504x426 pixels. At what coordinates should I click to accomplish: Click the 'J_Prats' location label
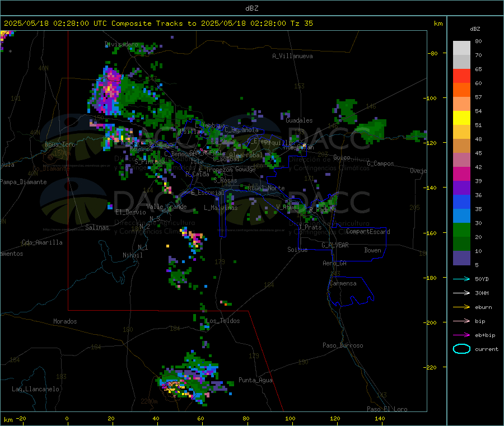[310, 227]
